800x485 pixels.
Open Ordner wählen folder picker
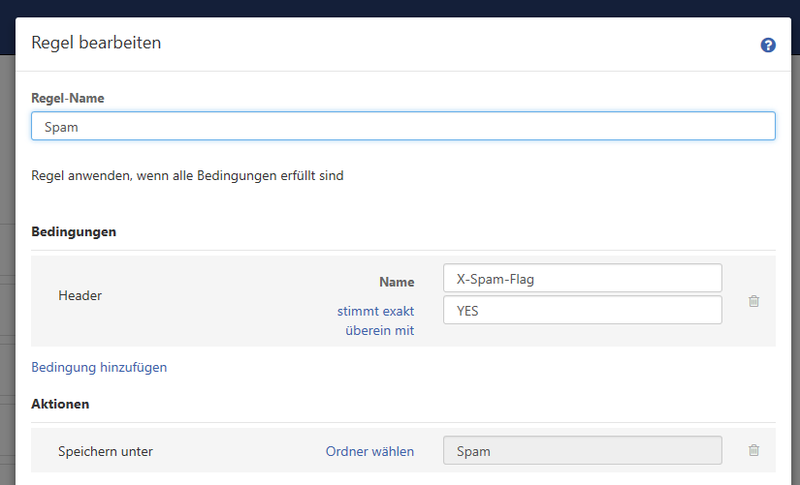click(x=370, y=451)
